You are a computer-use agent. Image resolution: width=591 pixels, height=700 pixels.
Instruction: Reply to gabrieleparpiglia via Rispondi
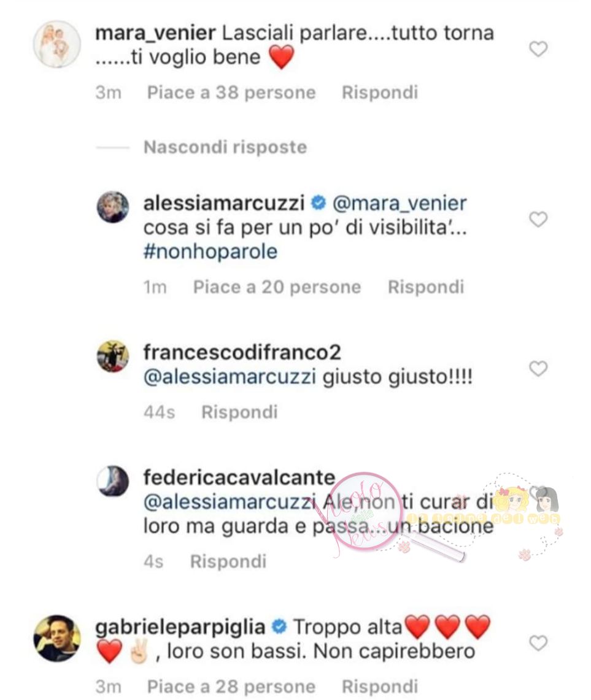click(380, 686)
